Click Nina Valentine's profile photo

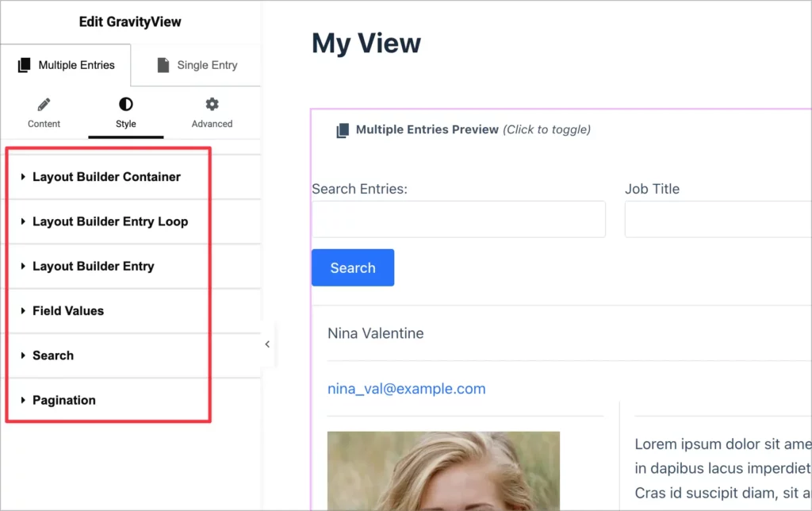coord(443,472)
